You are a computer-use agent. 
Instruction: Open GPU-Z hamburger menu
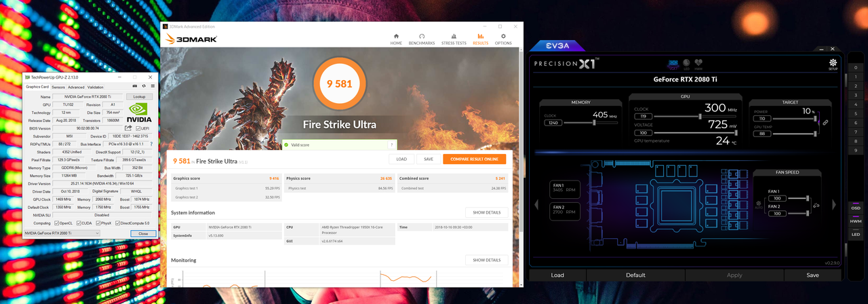153,86
